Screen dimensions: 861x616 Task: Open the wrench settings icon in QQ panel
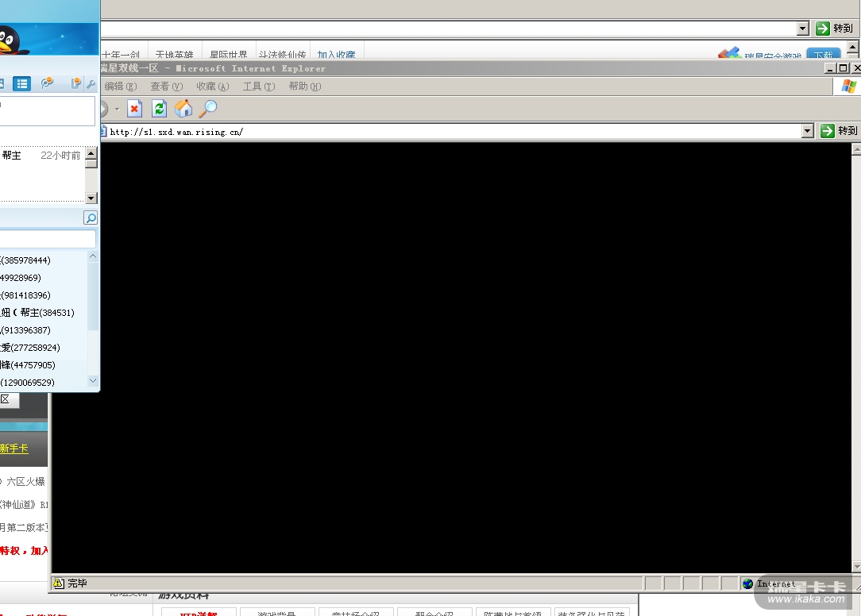point(91,83)
